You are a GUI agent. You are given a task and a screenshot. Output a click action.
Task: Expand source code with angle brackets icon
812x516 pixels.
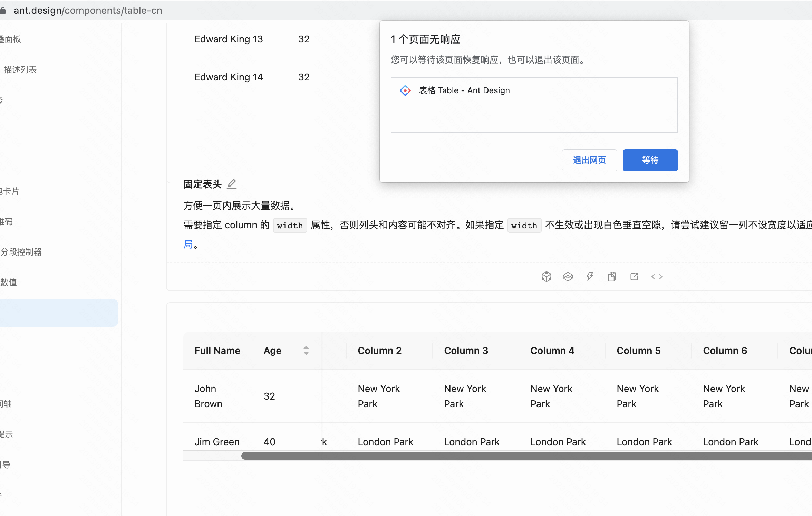(657, 277)
